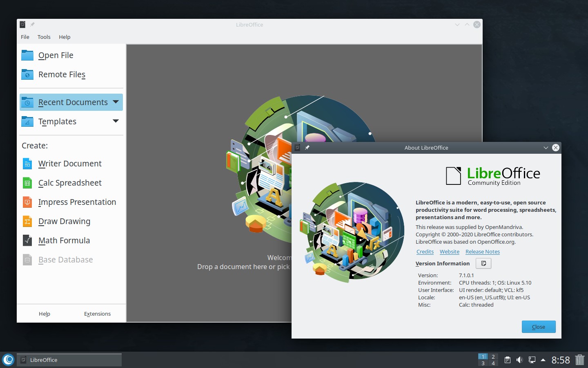
Task: Click the circular artwork image in About dialog
Action: (x=352, y=232)
